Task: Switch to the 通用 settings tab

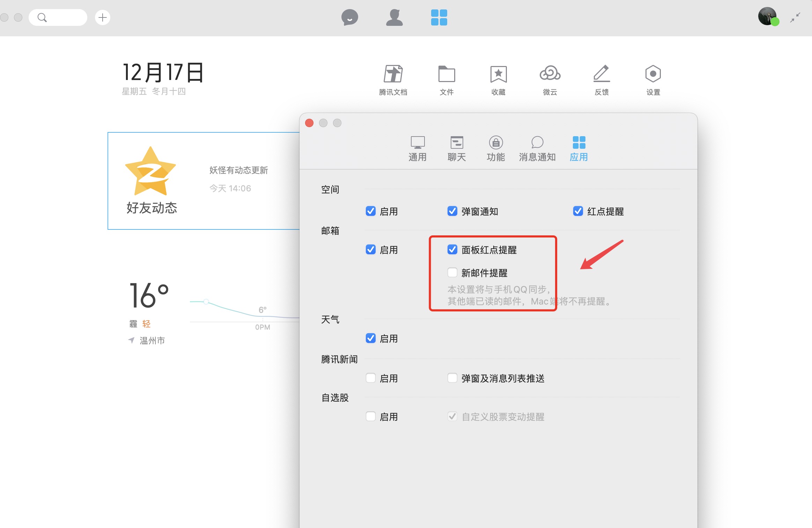Action: click(418, 149)
